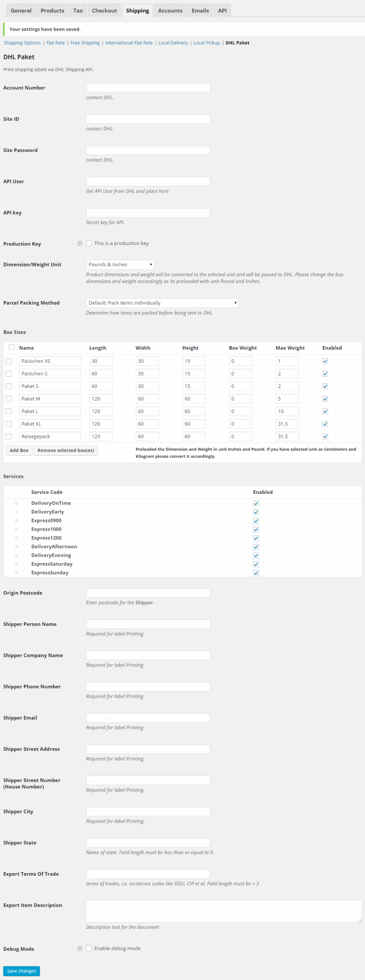This screenshot has height=980, width=365.
Task: Grab the drag handle for ExpressSaturday service
Action: pyautogui.click(x=16, y=564)
